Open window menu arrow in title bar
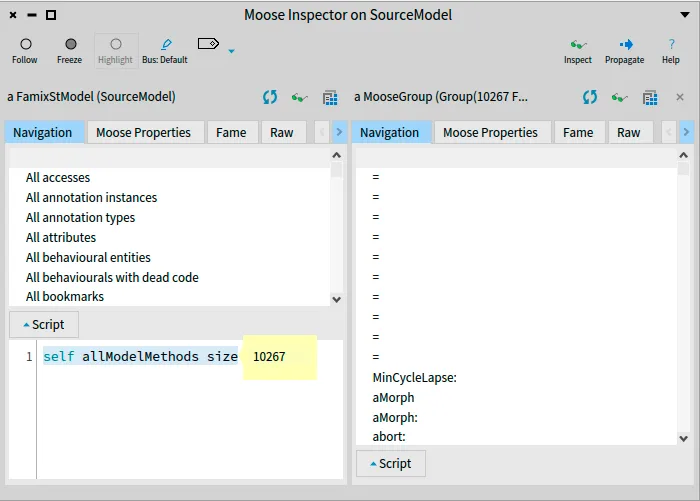The image size is (700, 501). click(x=684, y=15)
